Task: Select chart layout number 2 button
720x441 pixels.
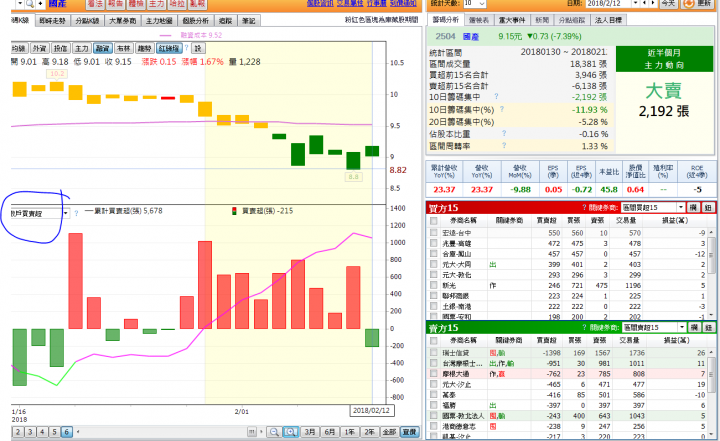Action: (x=18, y=432)
